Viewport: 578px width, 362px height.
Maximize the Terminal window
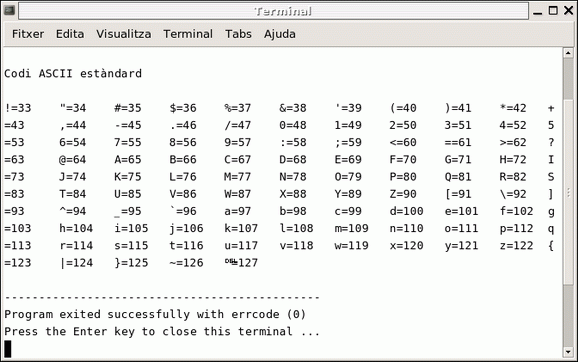pos(553,11)
